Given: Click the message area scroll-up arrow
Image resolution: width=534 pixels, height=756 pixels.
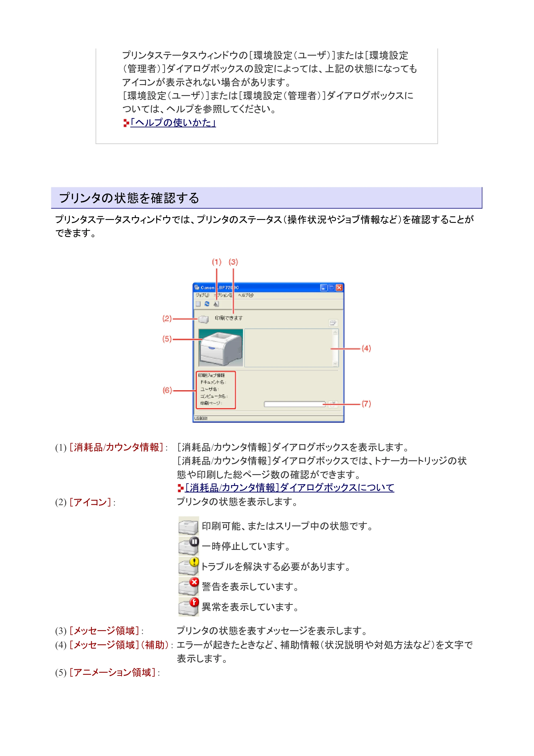Looking at the screenshot, I should point(335,333).
